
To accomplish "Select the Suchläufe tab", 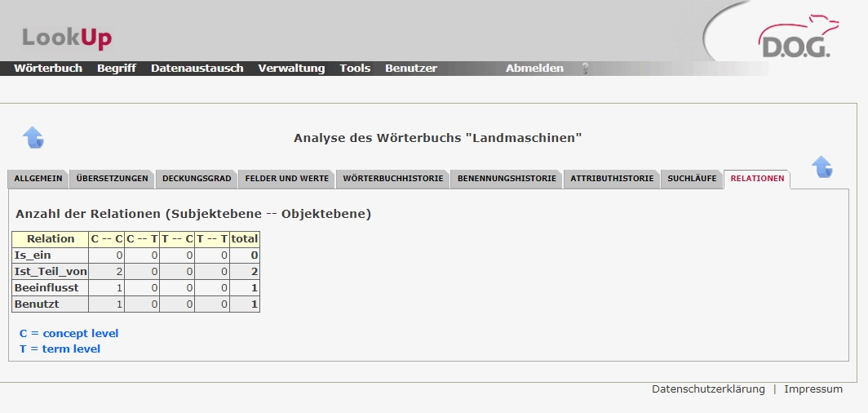I will (692, 179).
